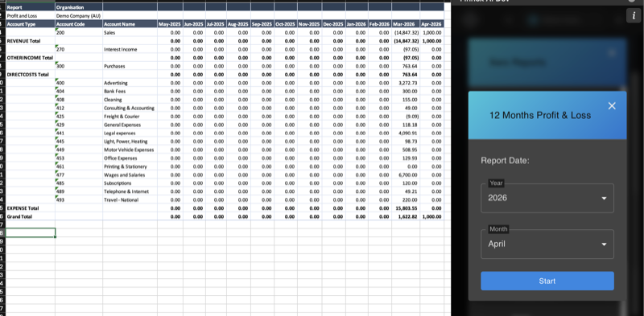This screenshot has width=644, height=316.
Task: Select the "Account Type" header cell
Action: 31,24
